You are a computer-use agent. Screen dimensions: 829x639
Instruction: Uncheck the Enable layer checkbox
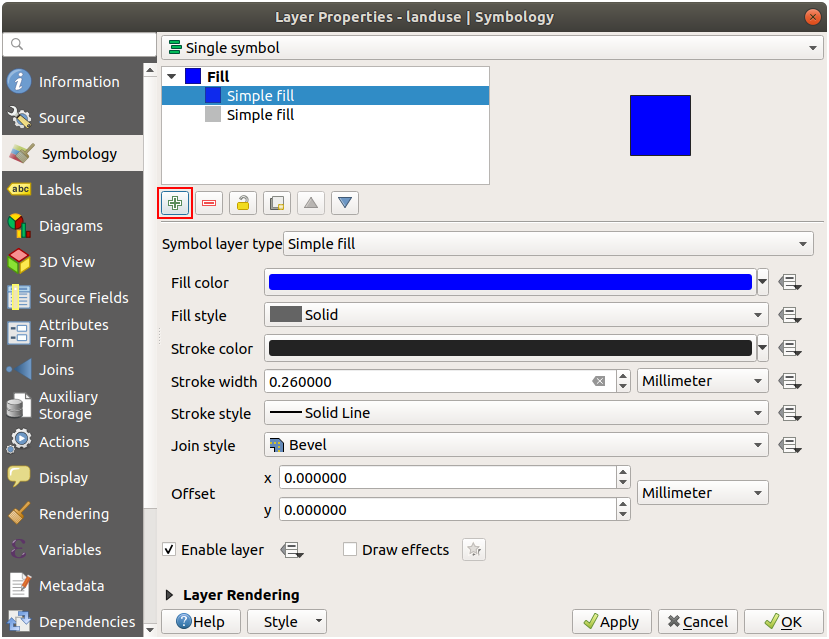[x=170, y=550]
